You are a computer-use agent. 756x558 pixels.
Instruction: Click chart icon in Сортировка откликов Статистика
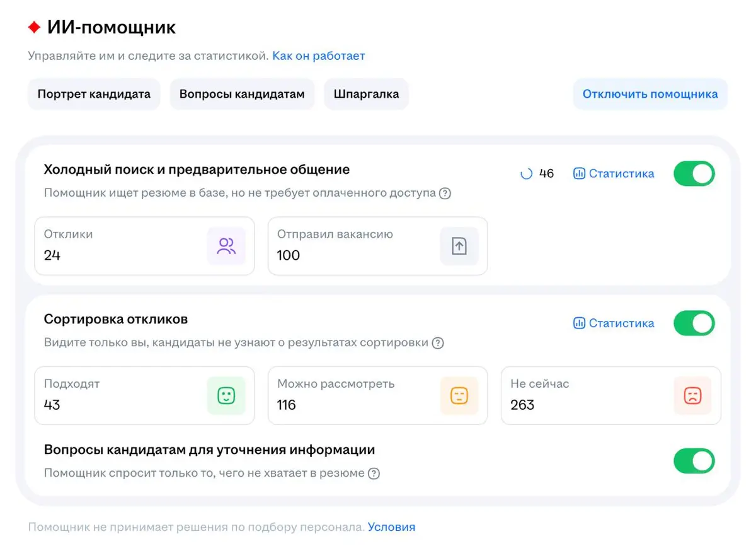coord(579,323)
